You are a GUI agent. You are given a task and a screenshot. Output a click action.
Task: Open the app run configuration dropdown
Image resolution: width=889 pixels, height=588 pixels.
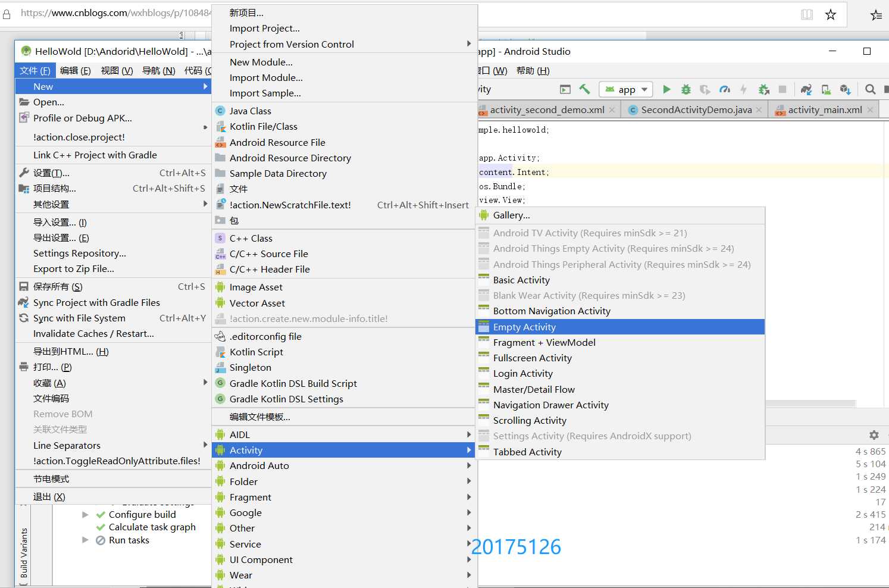pyautogui.click(x=626, y=89)
